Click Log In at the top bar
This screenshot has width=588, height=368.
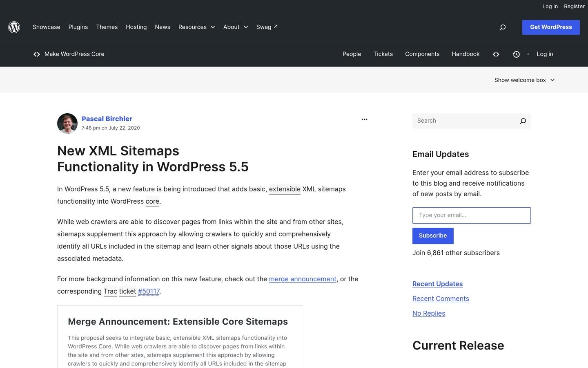(550, 7)
